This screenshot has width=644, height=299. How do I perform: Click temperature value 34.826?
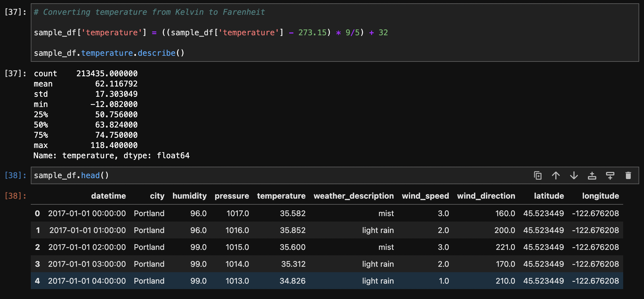[293, 281]
